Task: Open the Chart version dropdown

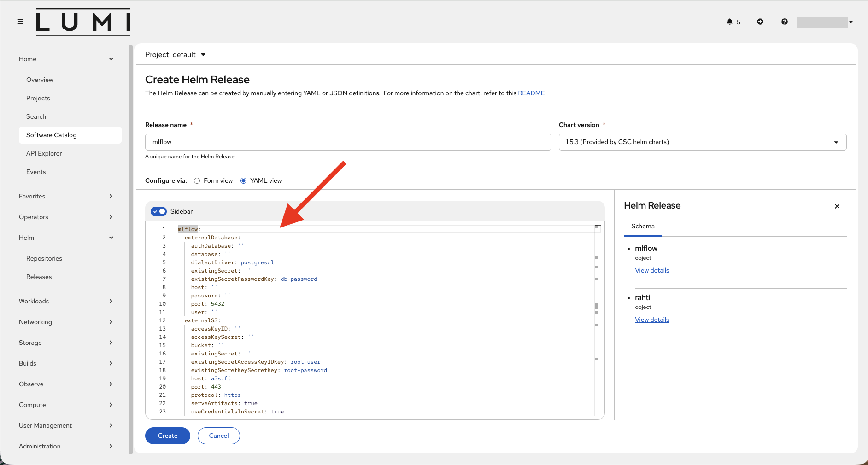Action: point(836,142)
